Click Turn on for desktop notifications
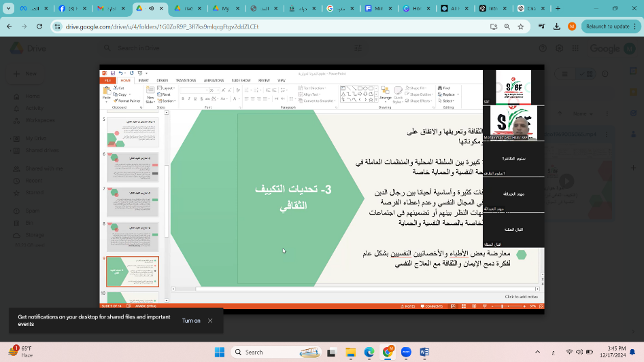Screen dimensions: 644x362 point(191,321)
